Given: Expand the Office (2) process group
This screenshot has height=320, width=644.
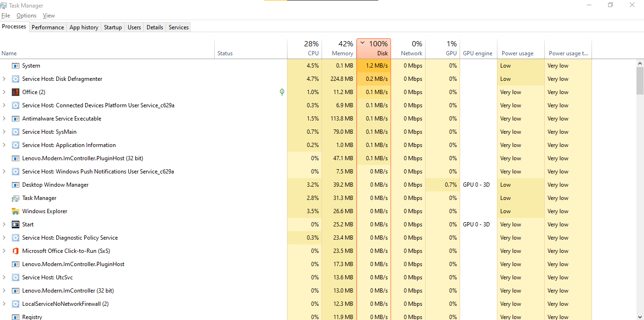Looking at the screenshot, I should point(4,92).
